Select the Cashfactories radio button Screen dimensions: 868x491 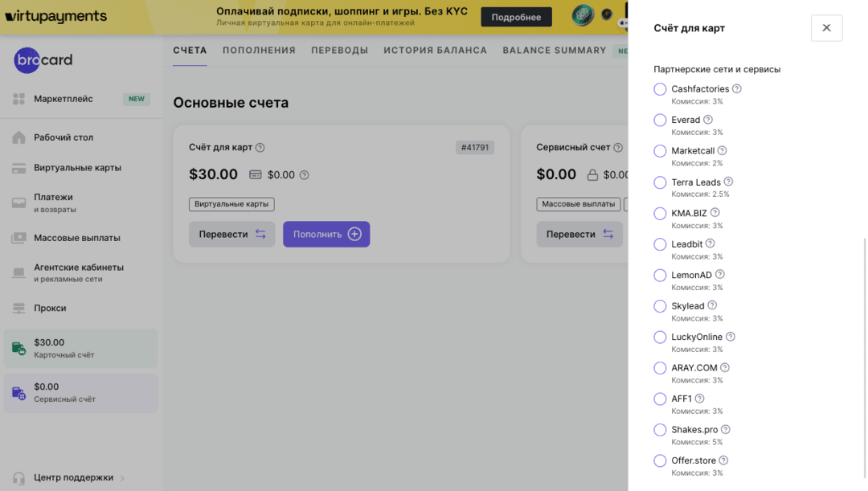coord(660,89)
